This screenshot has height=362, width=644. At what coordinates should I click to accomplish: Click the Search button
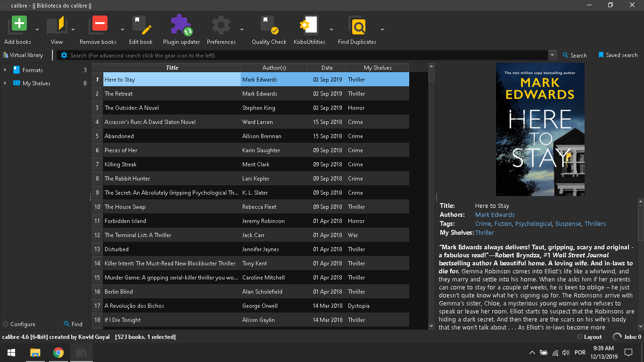[575, 55]
